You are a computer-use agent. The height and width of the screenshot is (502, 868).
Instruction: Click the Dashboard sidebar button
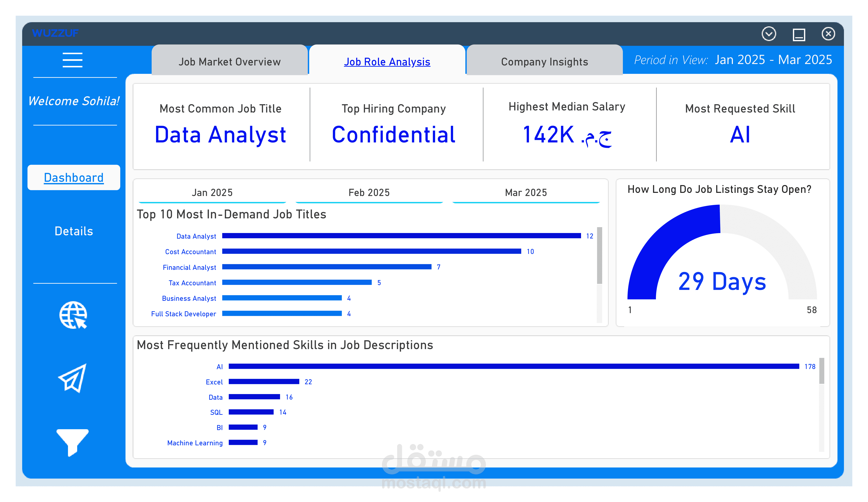74,177
